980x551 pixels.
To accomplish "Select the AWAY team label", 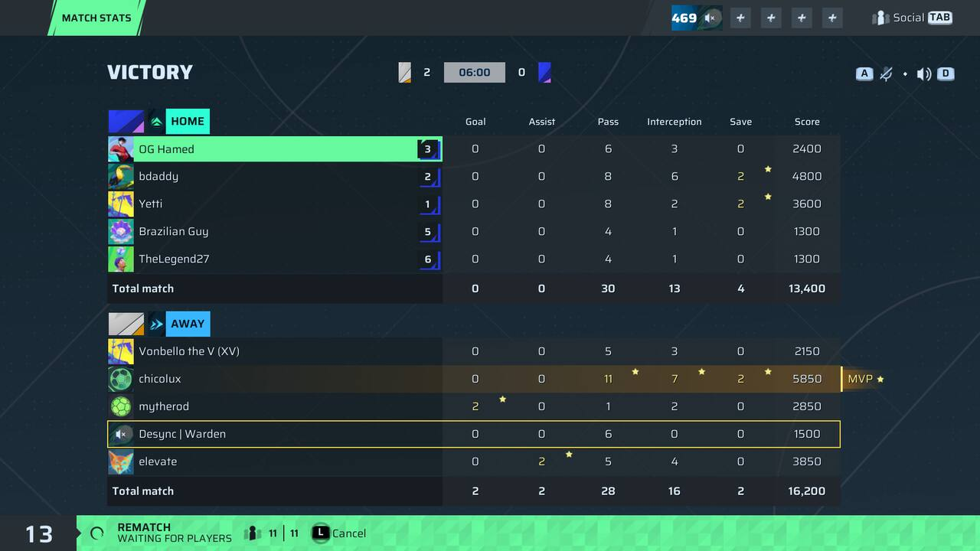I will (x=188, y=324).
